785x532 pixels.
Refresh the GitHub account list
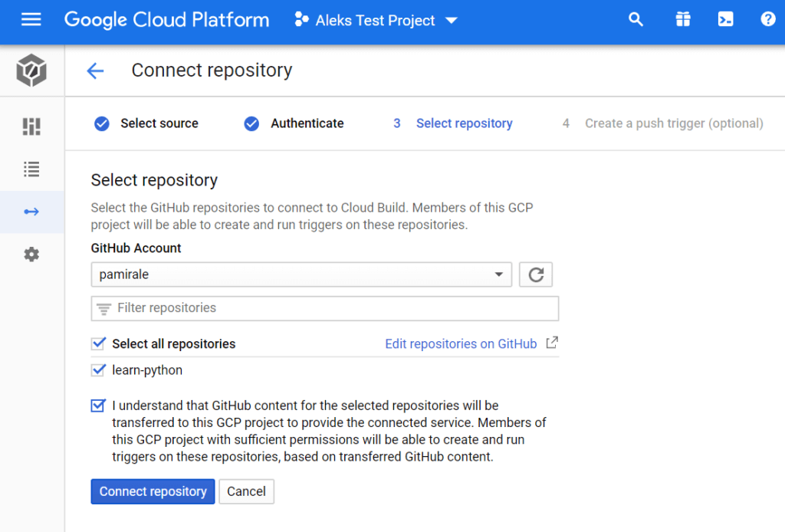pyautogui.click(x=536, y=274)
